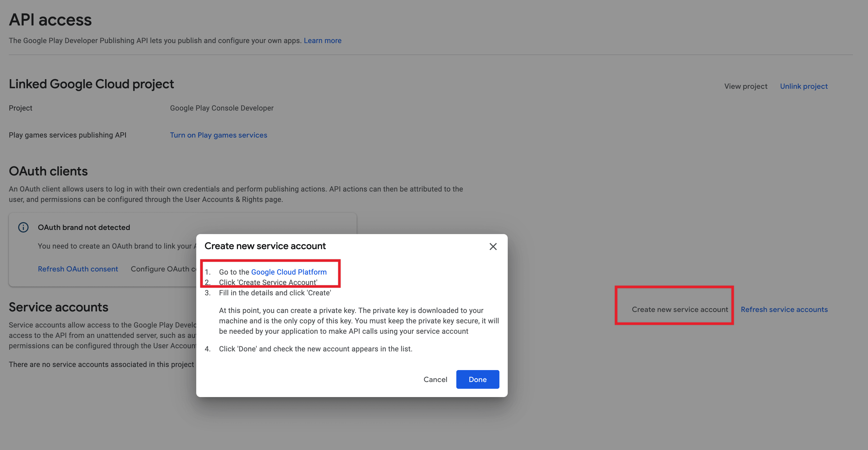Screen dimensions: 868x450
Task: Select the Google Play Console Developer project name
Action: tap(222, 108)
